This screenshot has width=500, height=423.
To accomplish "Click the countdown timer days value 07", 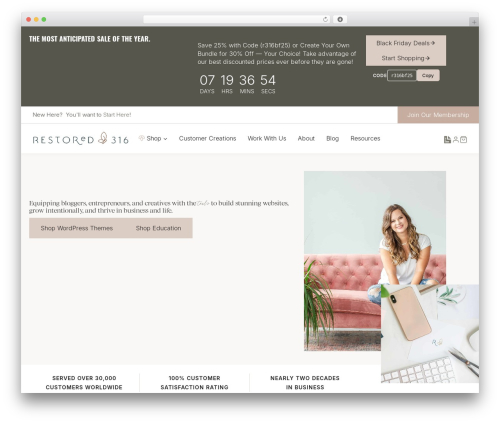I will tap(207, 80).
